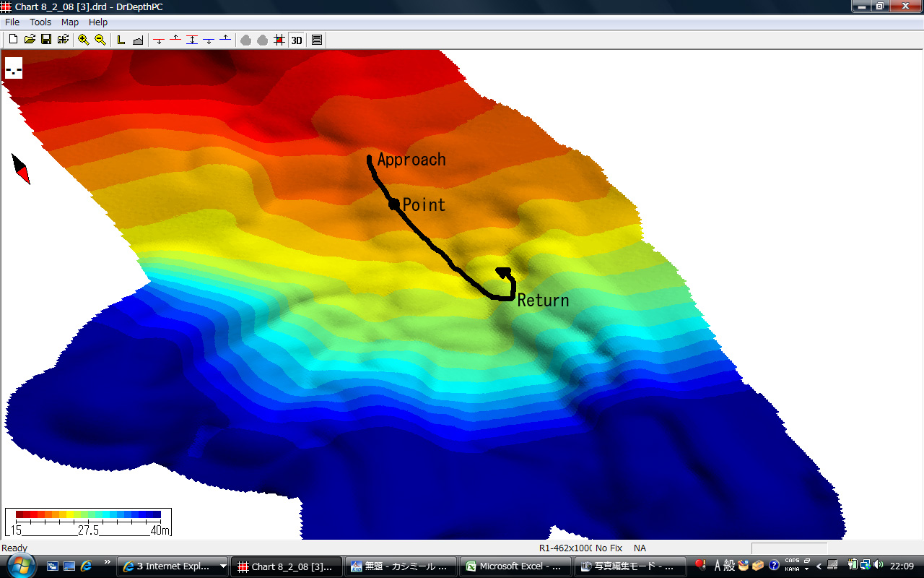Toggle the small panel in map corner
The width and height of the screenshot is (924, 578).
[14, 69]
